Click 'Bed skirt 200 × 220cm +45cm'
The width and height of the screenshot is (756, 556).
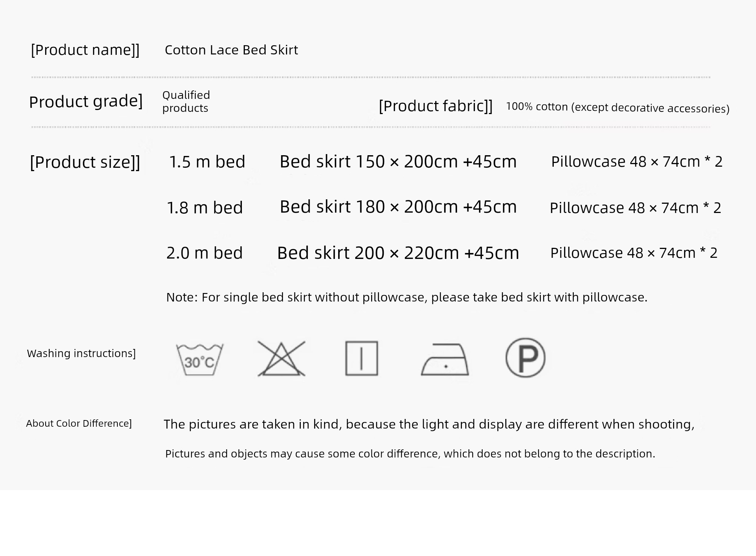pyautogui.click(x=398, y=253)
